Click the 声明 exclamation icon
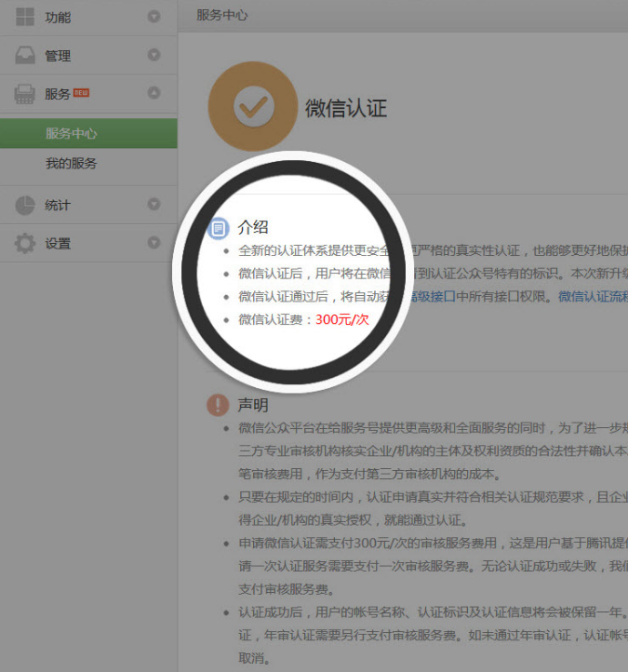The width and height of the screenshot is (628, 672). [218, 405]
